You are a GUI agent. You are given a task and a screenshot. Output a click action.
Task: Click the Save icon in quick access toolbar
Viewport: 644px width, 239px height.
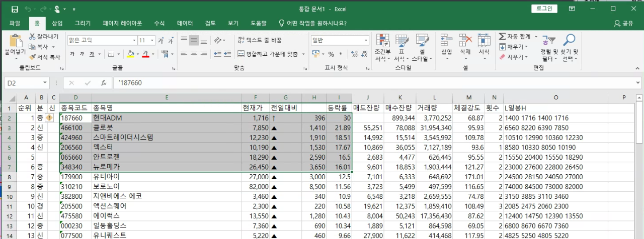[15, 9]
